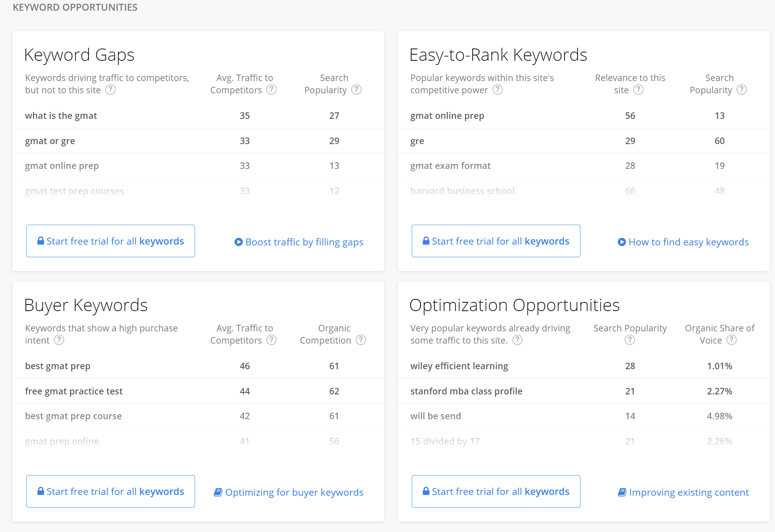Start free trial in Keyword Gaps card

[110, 241]
